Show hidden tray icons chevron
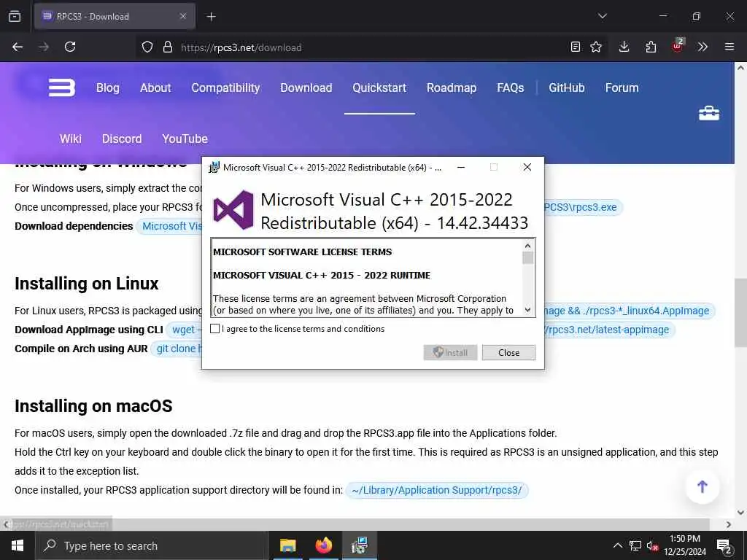This screenshot has width=747, height=560. [617, 545]
